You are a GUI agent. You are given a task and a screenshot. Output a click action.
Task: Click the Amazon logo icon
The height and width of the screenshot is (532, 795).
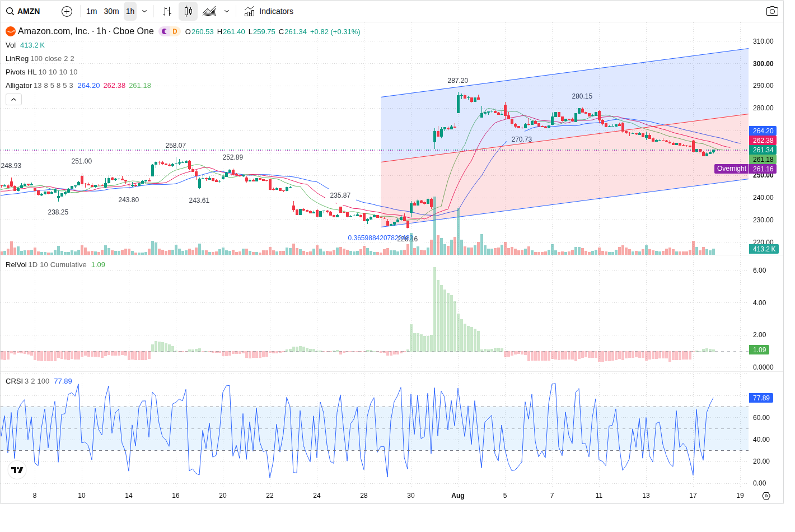pyautogui.click(x=11, y=31)
